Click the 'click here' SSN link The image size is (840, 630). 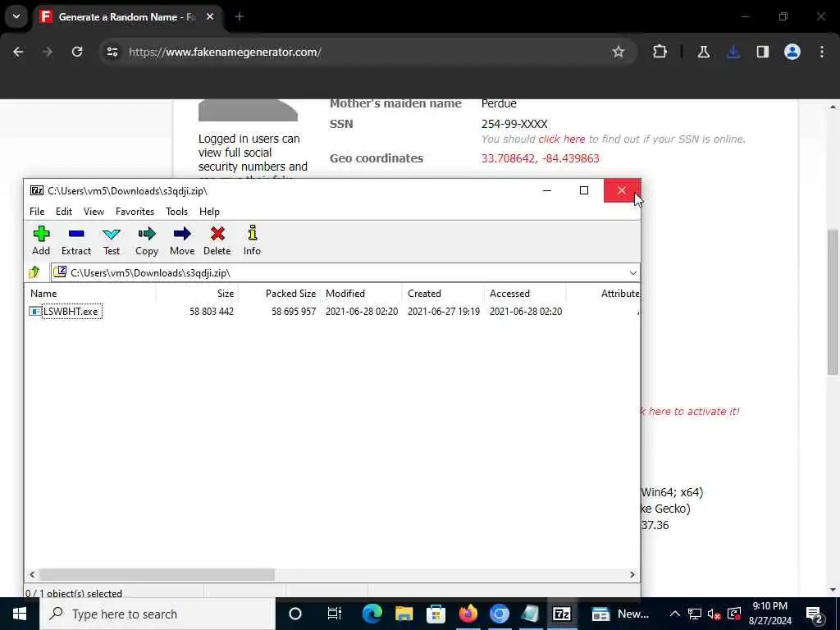coord(561,139)
